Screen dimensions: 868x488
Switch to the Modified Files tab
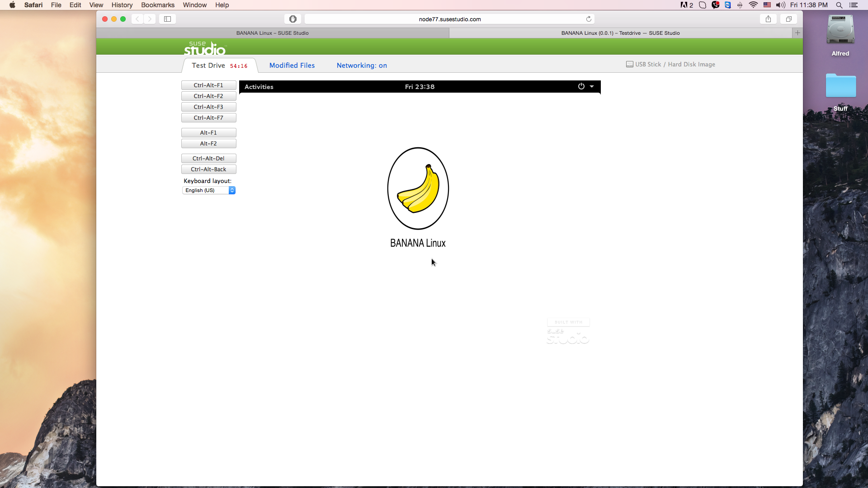point(292,66)
